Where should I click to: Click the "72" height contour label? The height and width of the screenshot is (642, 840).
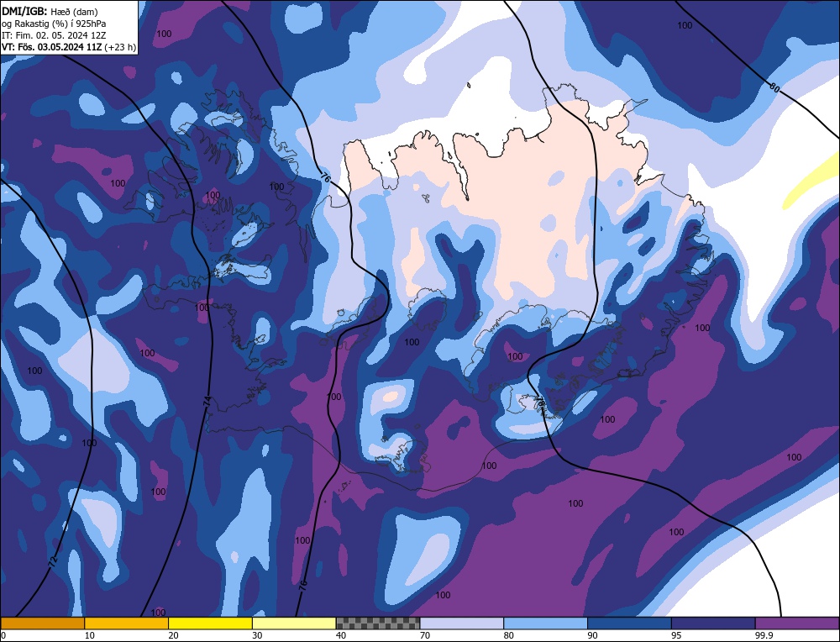click(x=52, y=562)
